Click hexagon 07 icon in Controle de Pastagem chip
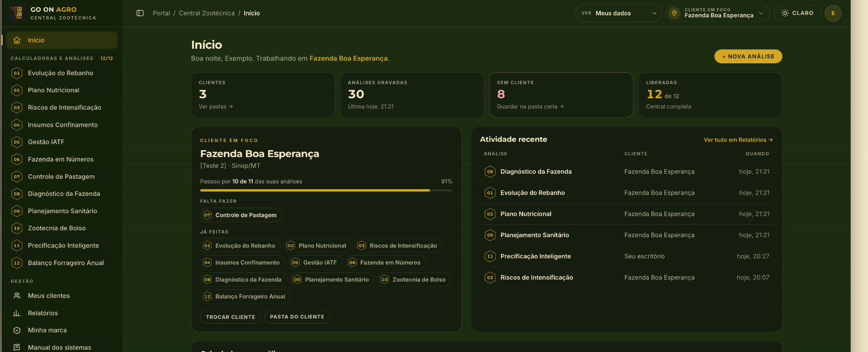The height and width of the screenshot is (352, 868). (x=208, y=215)
